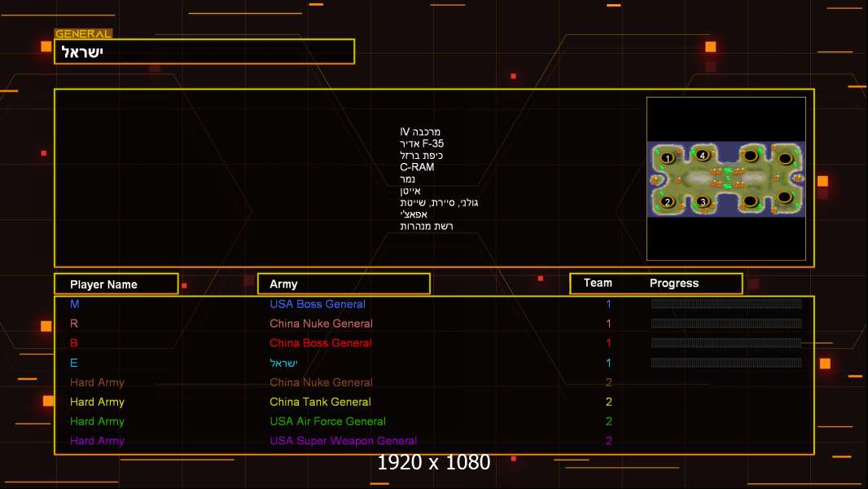Viewport: 868px width, 489px height.
Task: Click team number 1 in player B's row
Action: 608,343
